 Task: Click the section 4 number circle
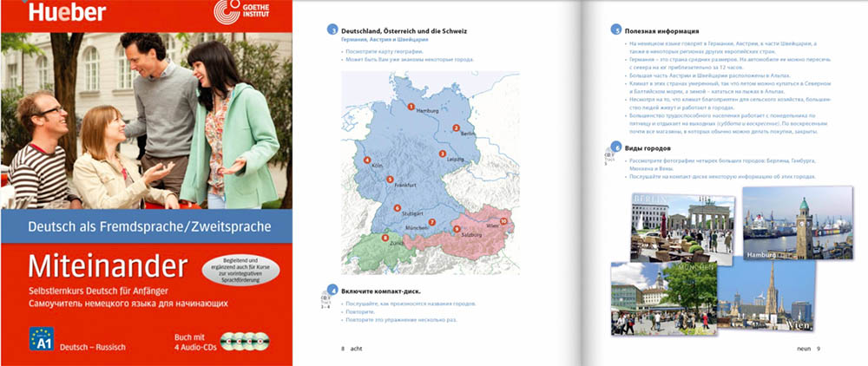[x=332, y=290]
